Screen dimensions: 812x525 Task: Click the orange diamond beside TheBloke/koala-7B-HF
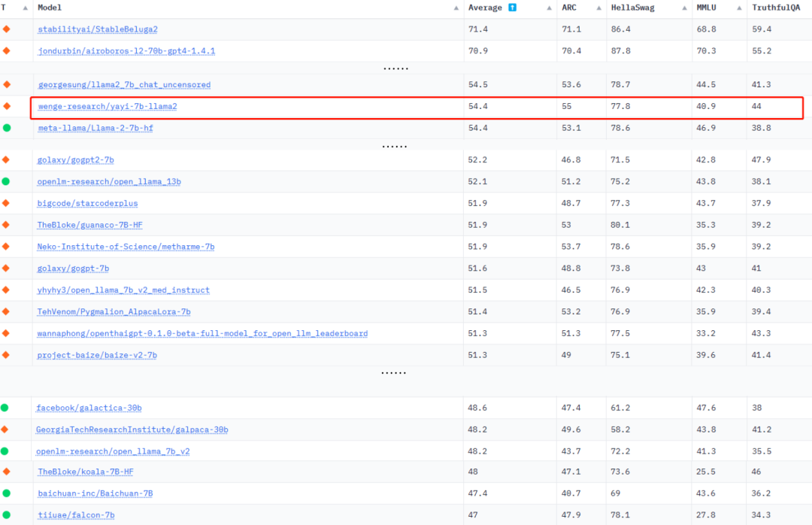pos(7,472)
